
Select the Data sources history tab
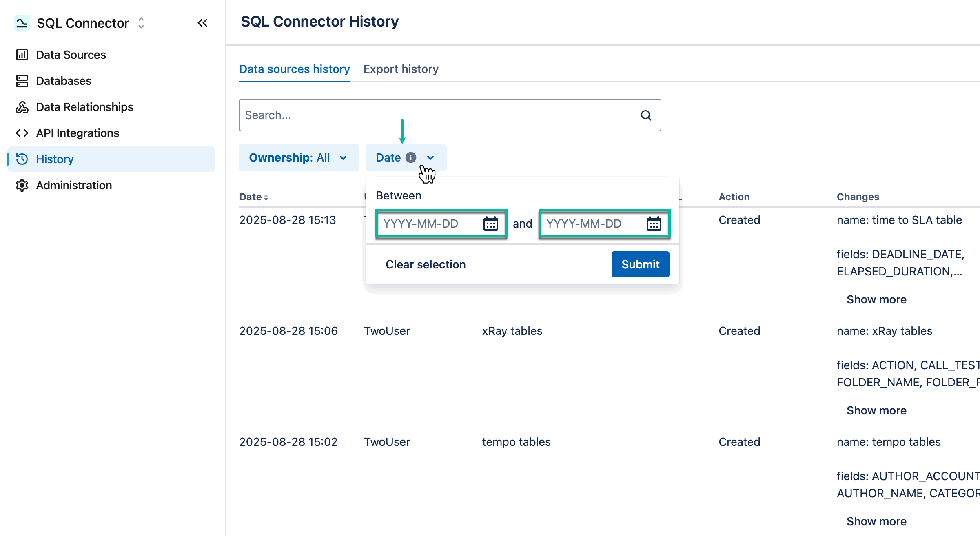[294, 69]
